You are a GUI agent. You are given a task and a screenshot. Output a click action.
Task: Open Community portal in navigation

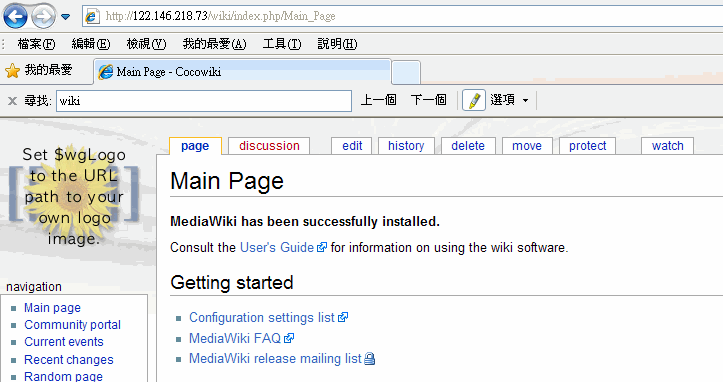click(72, 325)
